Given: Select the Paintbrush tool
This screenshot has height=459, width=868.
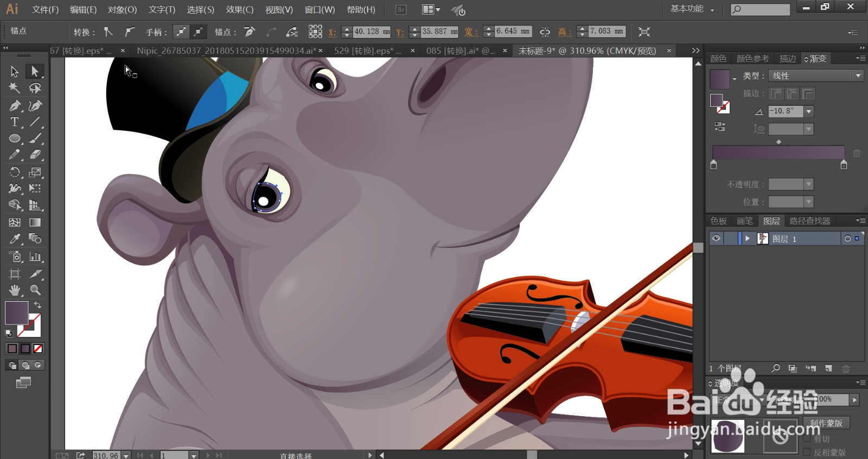Looking at the screenshot, I should 35,138.
